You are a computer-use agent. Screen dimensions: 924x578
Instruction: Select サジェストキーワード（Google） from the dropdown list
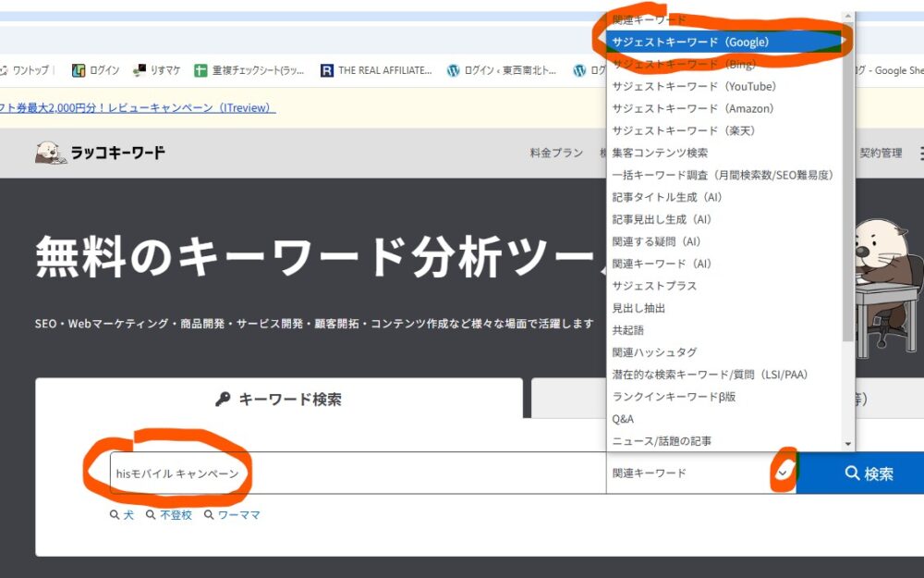pos(724,42)
